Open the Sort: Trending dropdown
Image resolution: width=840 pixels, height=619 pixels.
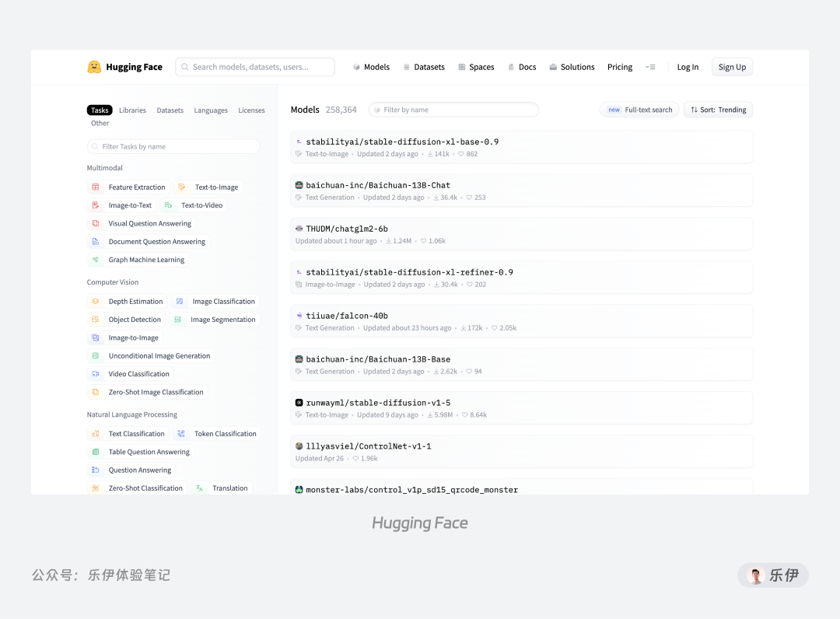coord(718,110)
